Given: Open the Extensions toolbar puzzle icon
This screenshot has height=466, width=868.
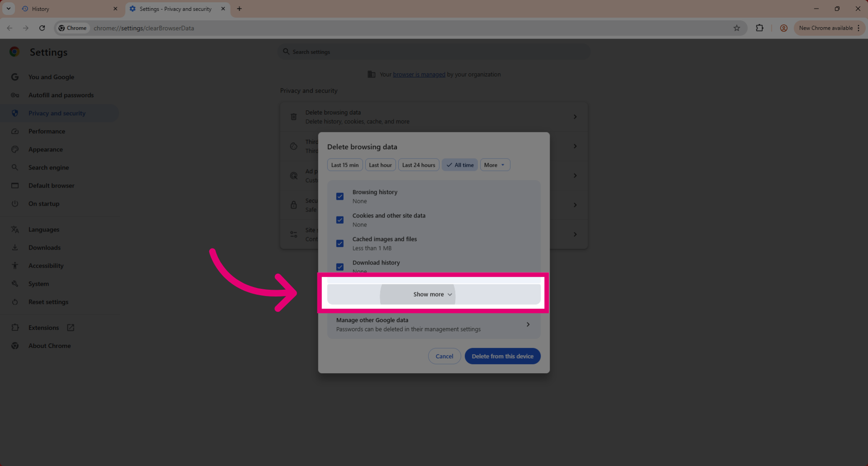Looking at the screenshot, I should 759,28.
